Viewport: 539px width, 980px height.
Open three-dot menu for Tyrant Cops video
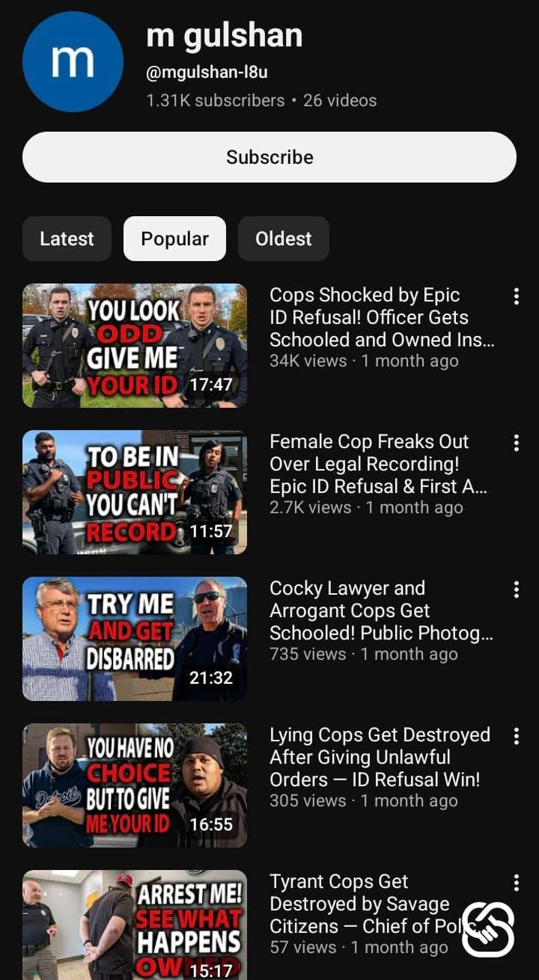click(517, 883)
